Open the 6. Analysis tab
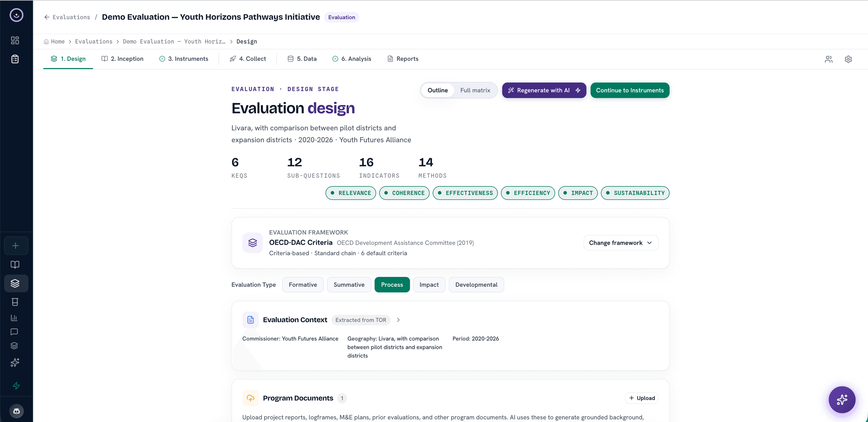This screenshot has width=868, height=422. (352, 59)
